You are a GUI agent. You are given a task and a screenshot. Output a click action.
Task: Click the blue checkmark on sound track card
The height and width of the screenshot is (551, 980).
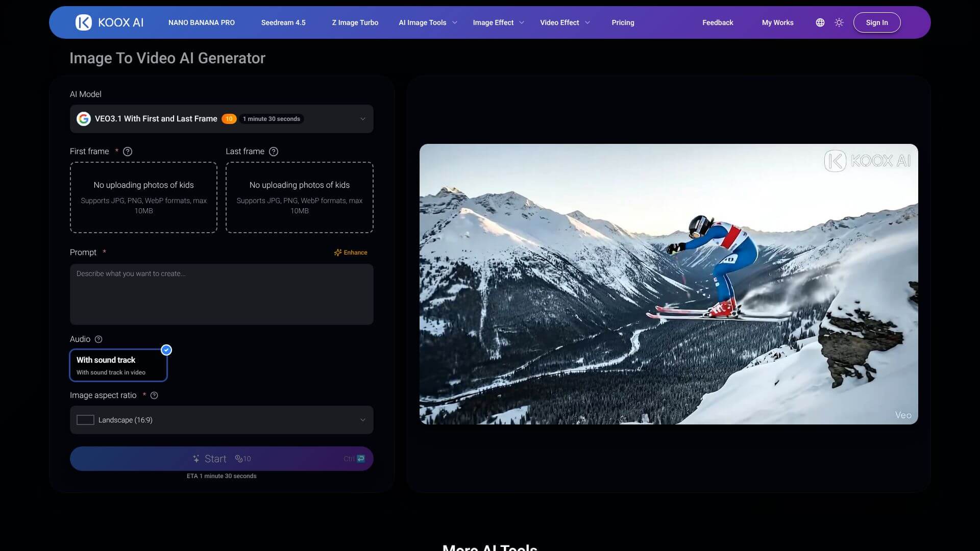click(166, 350)
